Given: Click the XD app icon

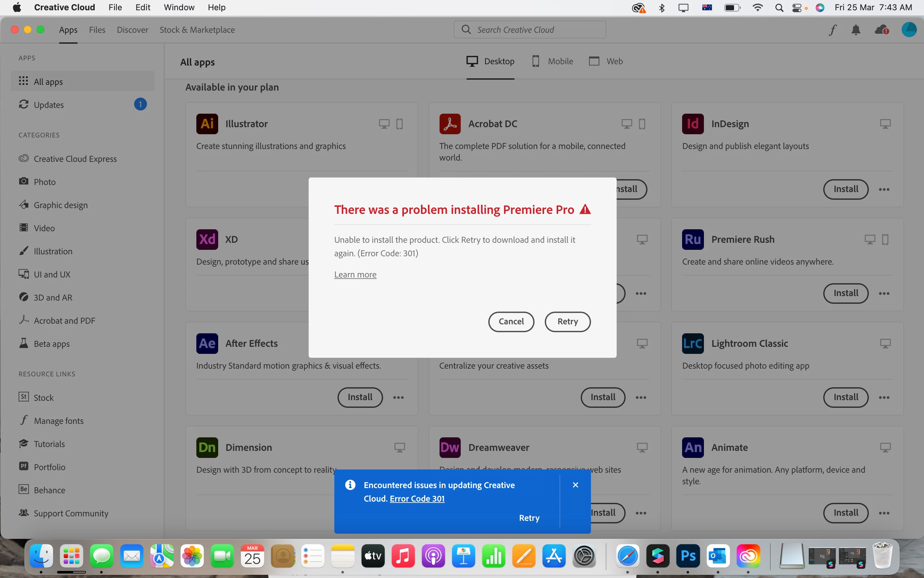Looking at the screenshot, I should click(207, 239).
